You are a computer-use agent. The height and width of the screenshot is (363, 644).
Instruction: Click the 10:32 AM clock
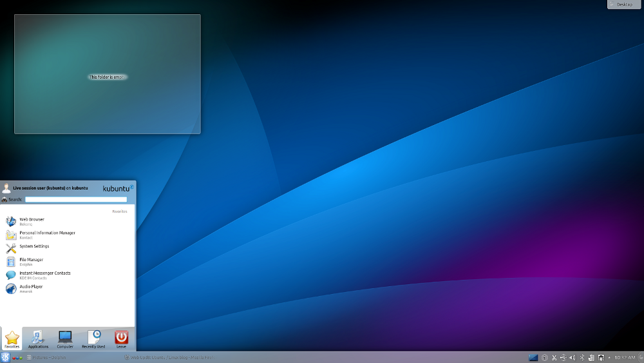point(625,358)
